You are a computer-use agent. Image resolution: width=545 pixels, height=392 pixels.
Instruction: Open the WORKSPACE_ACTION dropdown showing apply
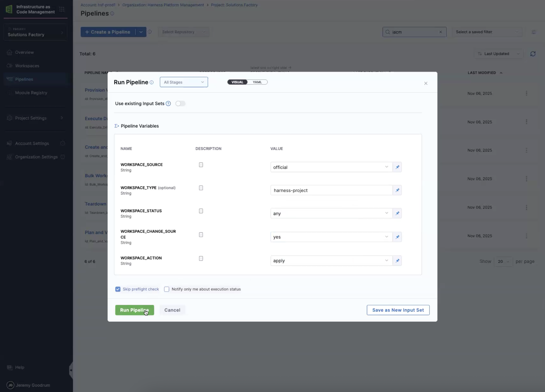coord(331,261)
